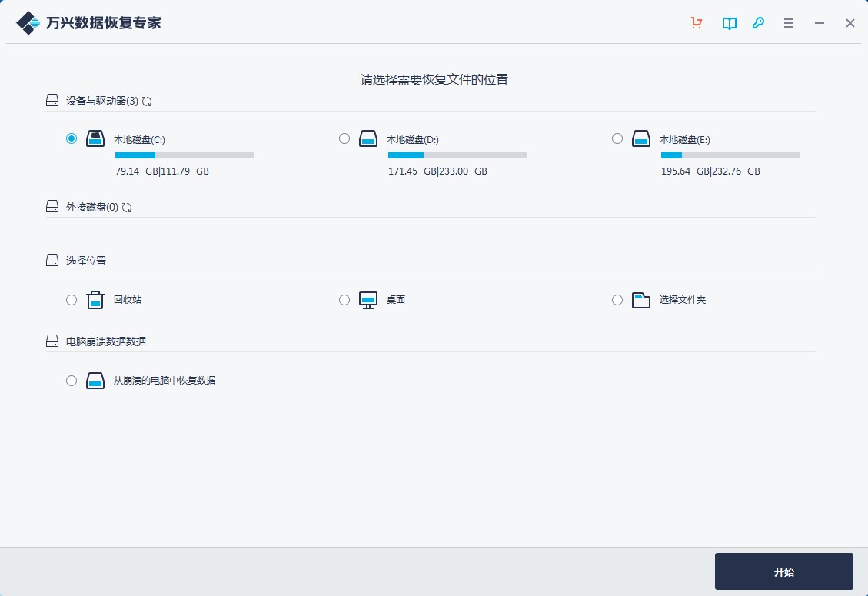Image resolution: width=868 pixels, height=596 pixels.
Task: Click the 回收站 recycle bin icon
Action: point(95,300)
